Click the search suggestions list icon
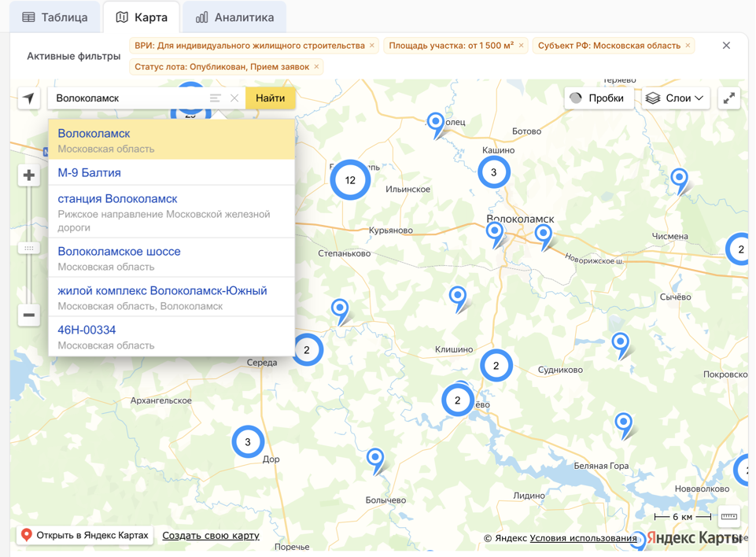This screenshot has height=557, width=756. [215, 98]
